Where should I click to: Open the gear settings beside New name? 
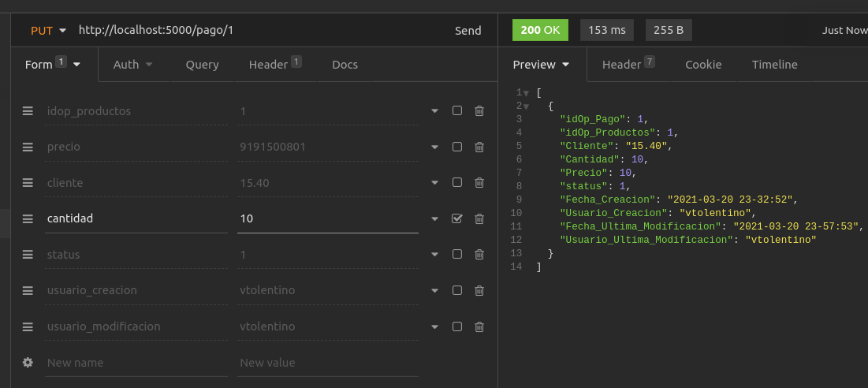[28, 363]
